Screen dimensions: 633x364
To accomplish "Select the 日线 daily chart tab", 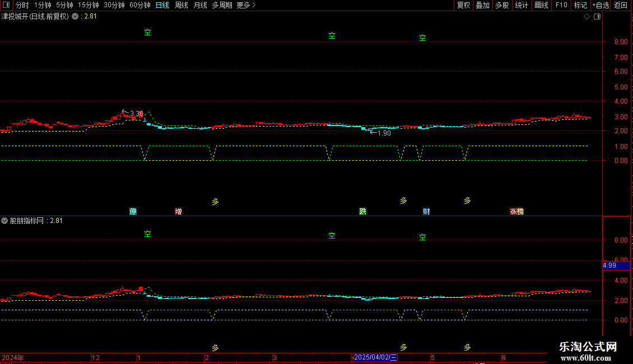I will (162, 5).
